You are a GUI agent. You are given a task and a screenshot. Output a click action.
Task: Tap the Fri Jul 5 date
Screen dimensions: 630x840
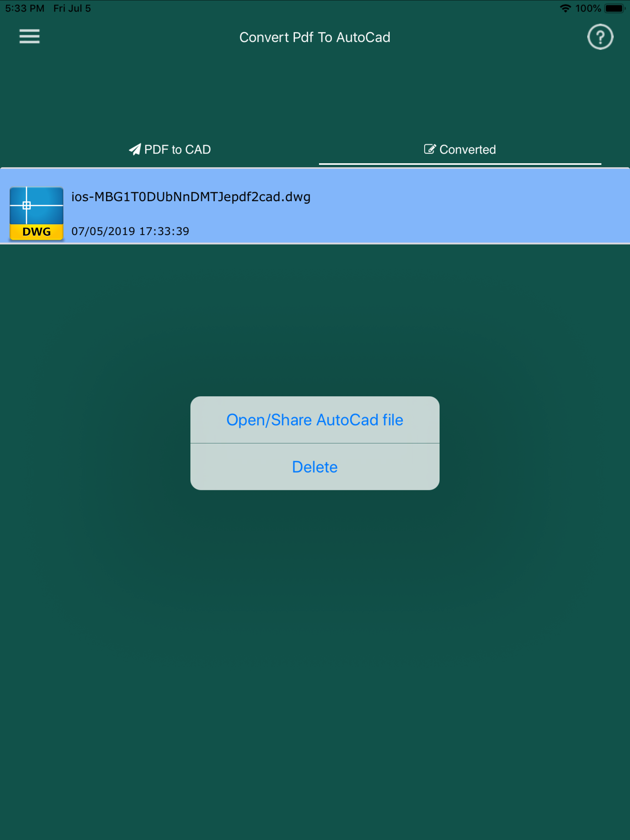72,8
